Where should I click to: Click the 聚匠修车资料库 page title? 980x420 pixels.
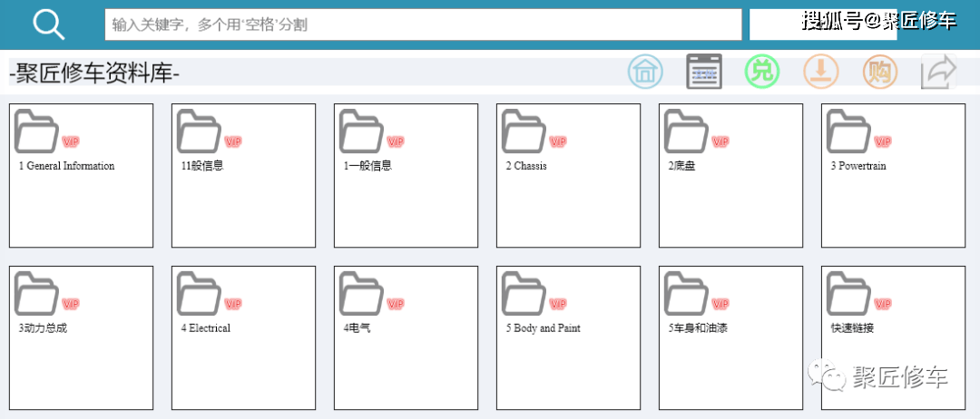[94, 74]
